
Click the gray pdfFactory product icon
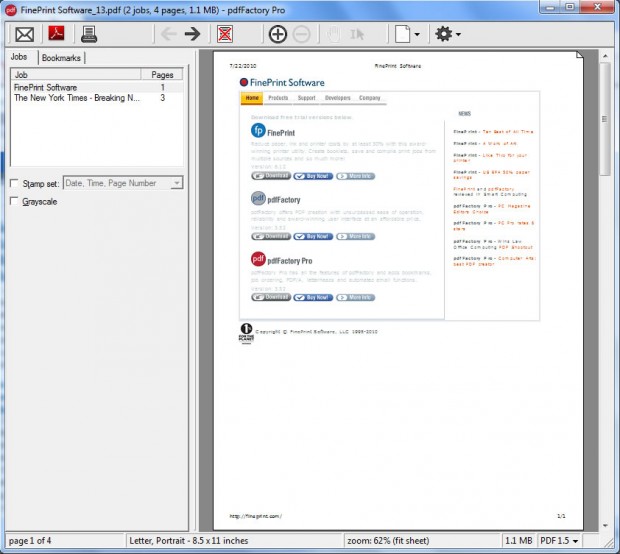pyautogui.click(x=258, y=198)
